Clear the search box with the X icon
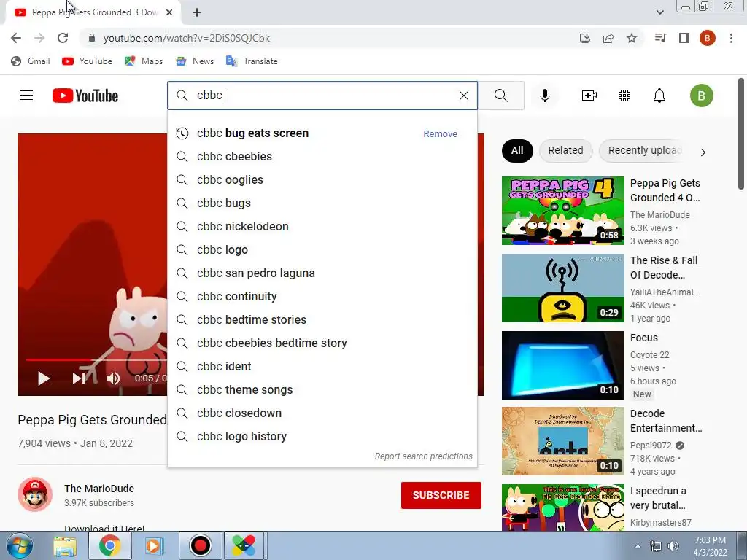The image size is (747, 560). tap(463, 96)
